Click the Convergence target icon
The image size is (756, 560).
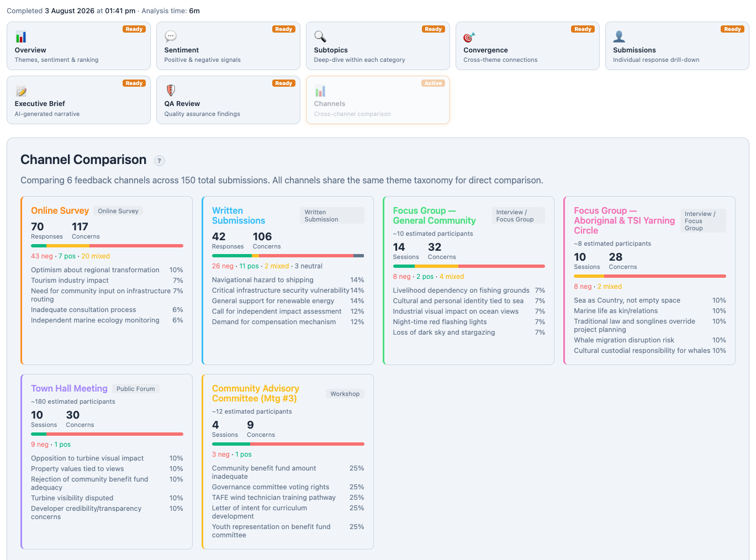pyautogui.click(x=469, y=37)
